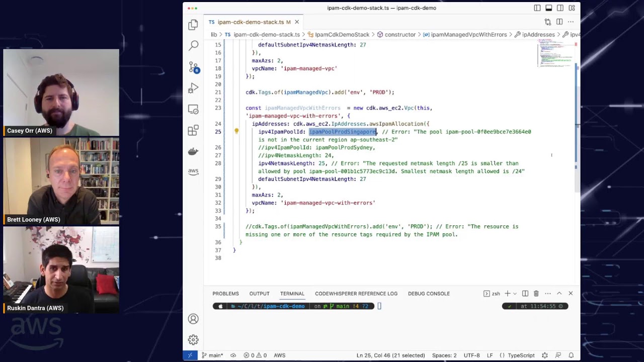The height and width of the screenshot is (362, 644).
Task: Open the Manage gear icon
Action: tap(193, 340)
